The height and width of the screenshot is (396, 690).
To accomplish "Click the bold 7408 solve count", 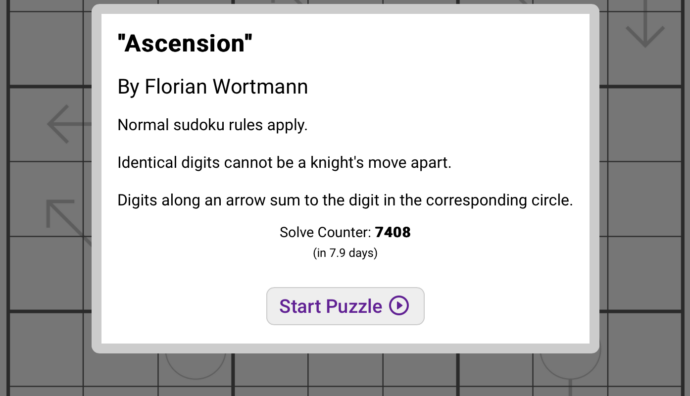I will pos(393,232).
